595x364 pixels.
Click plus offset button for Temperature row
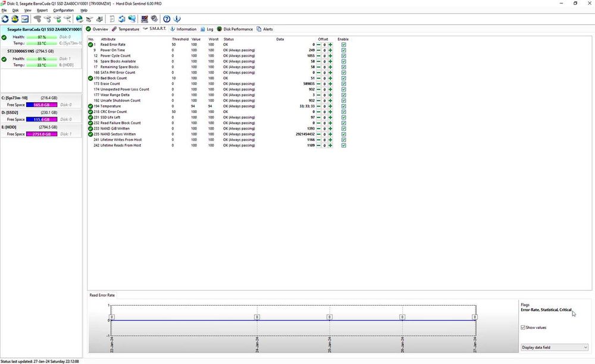(330, 106)
